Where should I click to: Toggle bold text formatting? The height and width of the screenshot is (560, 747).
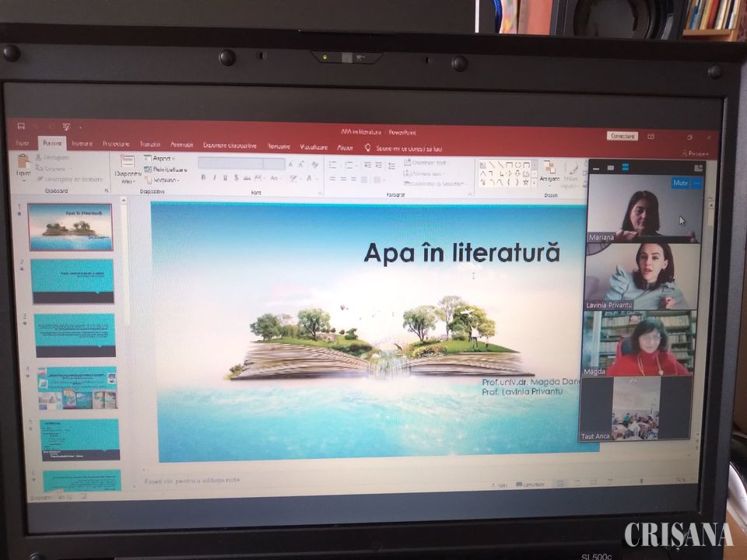click(x=203, y=178)
